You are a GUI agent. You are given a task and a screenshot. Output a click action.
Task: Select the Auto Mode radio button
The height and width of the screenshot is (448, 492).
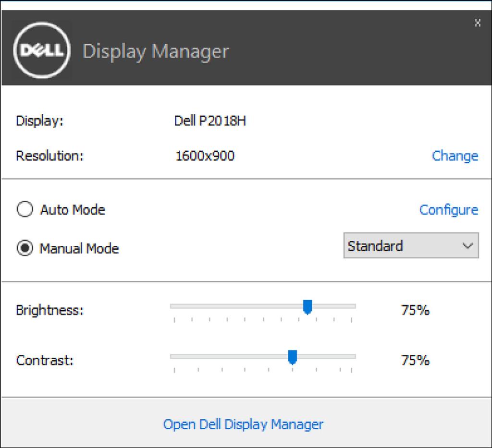click(25, 209)
